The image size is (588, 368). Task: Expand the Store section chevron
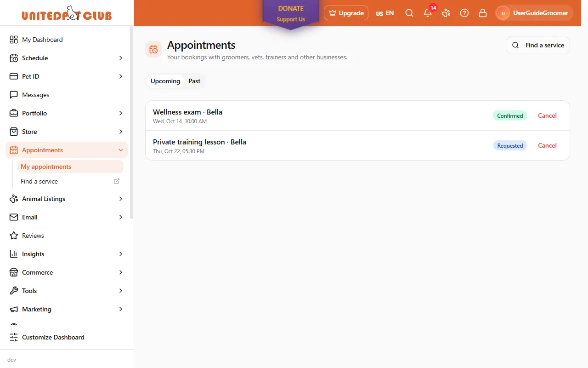click(x=121, y=132)
